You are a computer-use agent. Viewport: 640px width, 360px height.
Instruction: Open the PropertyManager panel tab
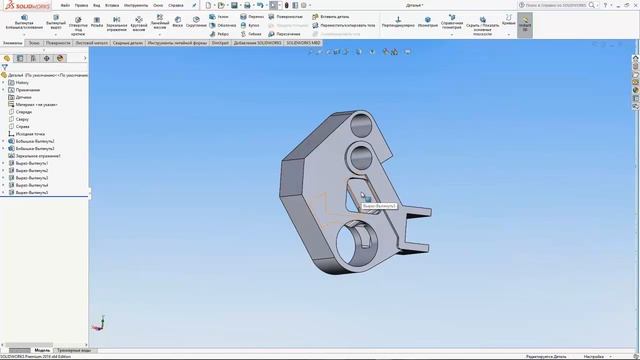point(20,58)
